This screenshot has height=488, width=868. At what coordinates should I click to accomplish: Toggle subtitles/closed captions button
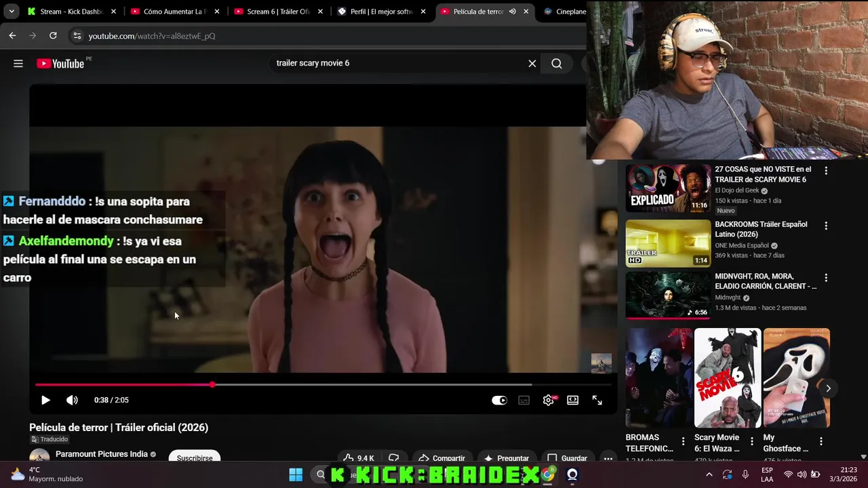click(x=524, y=400)
